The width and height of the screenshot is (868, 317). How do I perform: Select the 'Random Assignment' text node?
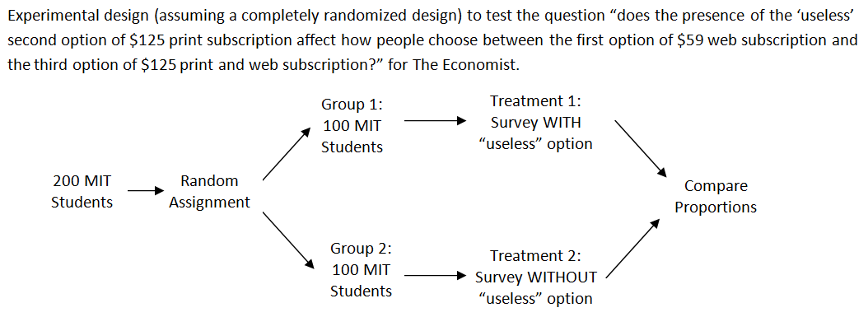point(209,191)
